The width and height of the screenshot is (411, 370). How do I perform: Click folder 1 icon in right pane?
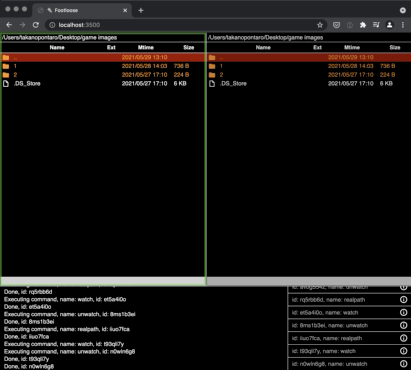point(212,66)
